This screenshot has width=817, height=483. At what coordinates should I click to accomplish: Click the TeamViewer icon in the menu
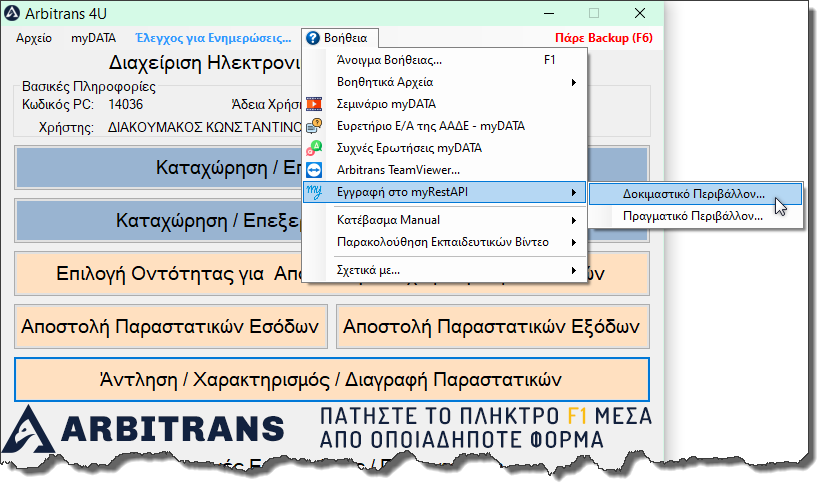314,170
